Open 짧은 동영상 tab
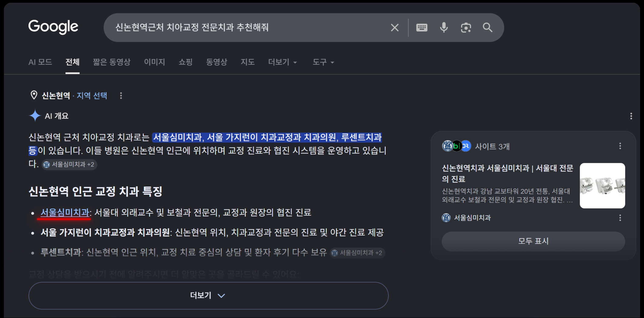This screenshot has width=644, height=318. click(x=112, y=62)
